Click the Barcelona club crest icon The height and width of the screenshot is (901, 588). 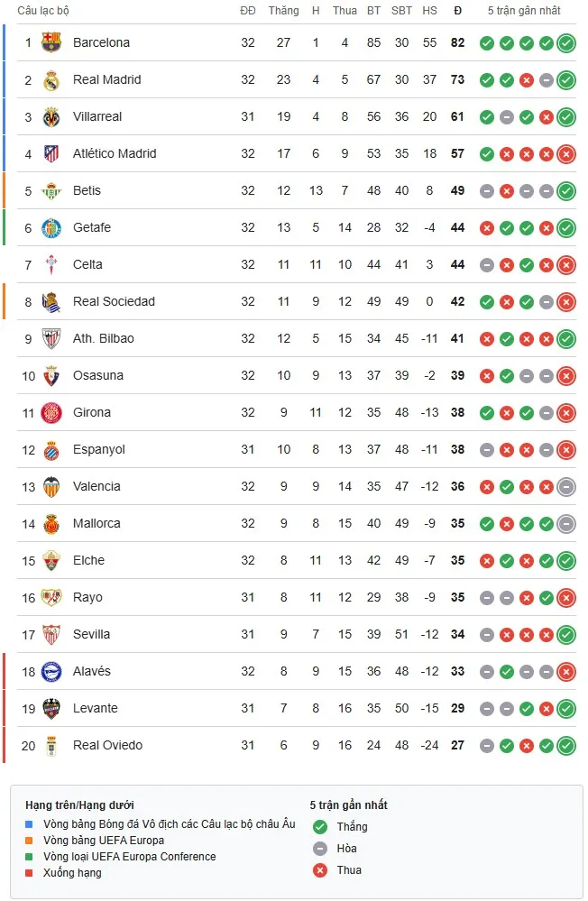[51, 41]
